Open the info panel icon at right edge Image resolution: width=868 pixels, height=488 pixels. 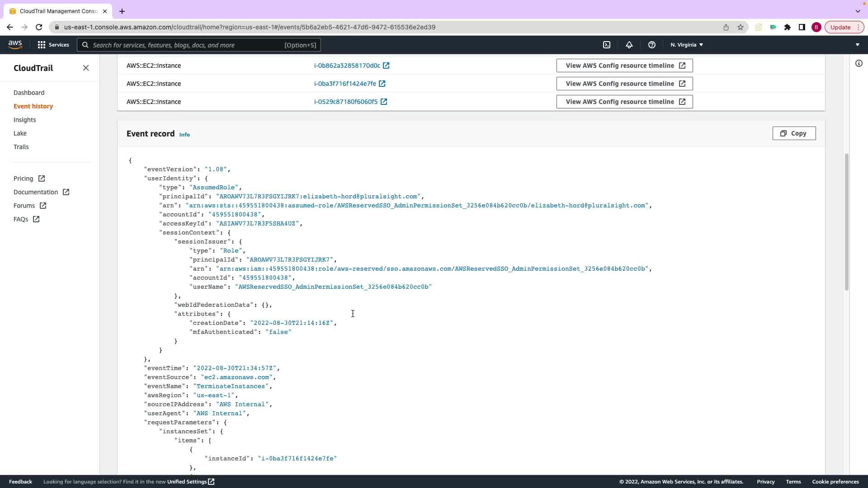click(x=859, y=64)
